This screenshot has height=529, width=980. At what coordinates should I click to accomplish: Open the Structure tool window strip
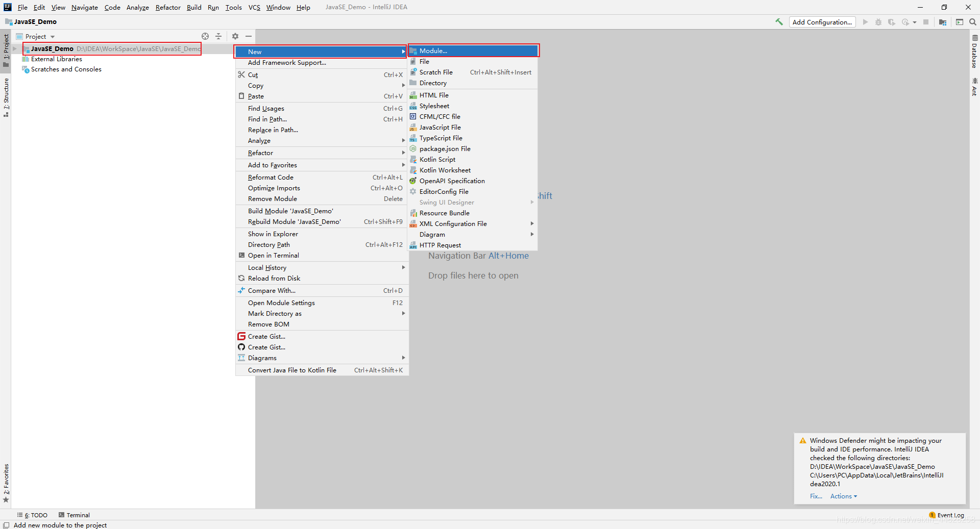(x=6, y=97)
